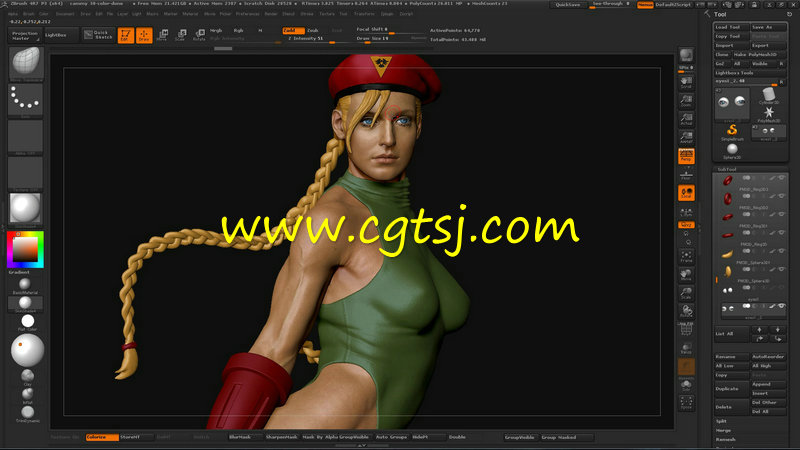Select the Sphere3D tool icon
Screen dimensions: 800x450
[732, 151]
